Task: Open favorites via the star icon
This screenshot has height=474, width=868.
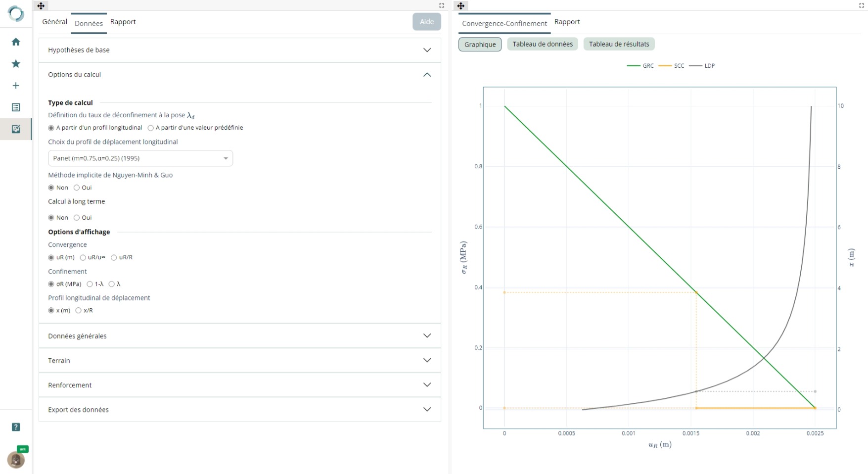Action: pos(16,64)
